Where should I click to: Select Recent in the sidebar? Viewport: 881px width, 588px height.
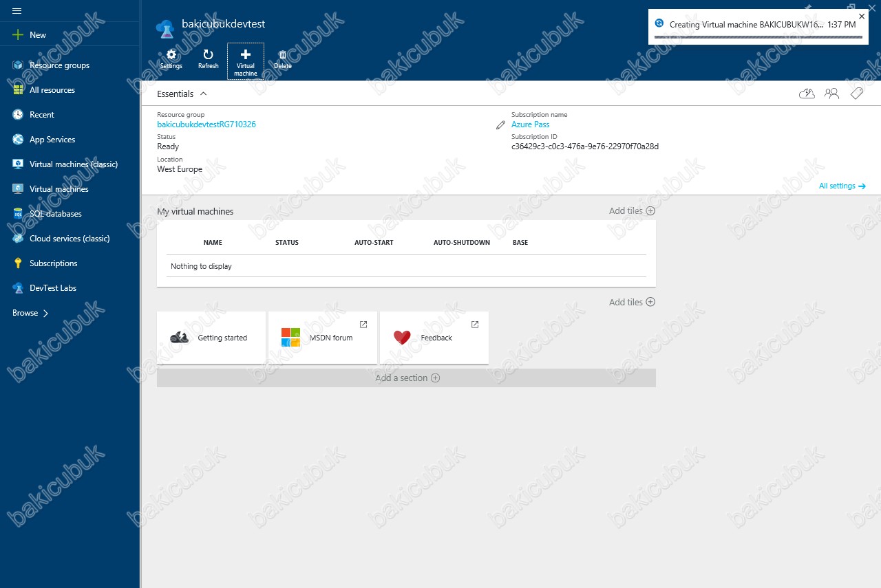[42, 115]
